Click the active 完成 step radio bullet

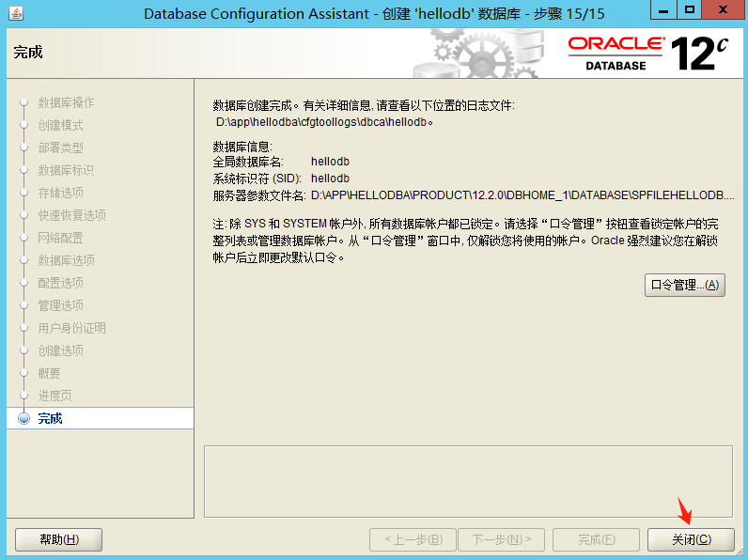coord(23,418)
